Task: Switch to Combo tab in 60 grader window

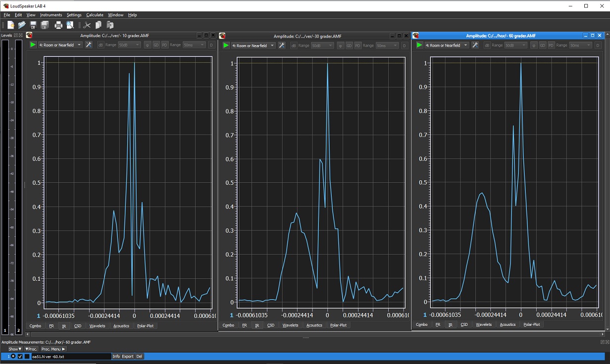Action: click(421, 325)
